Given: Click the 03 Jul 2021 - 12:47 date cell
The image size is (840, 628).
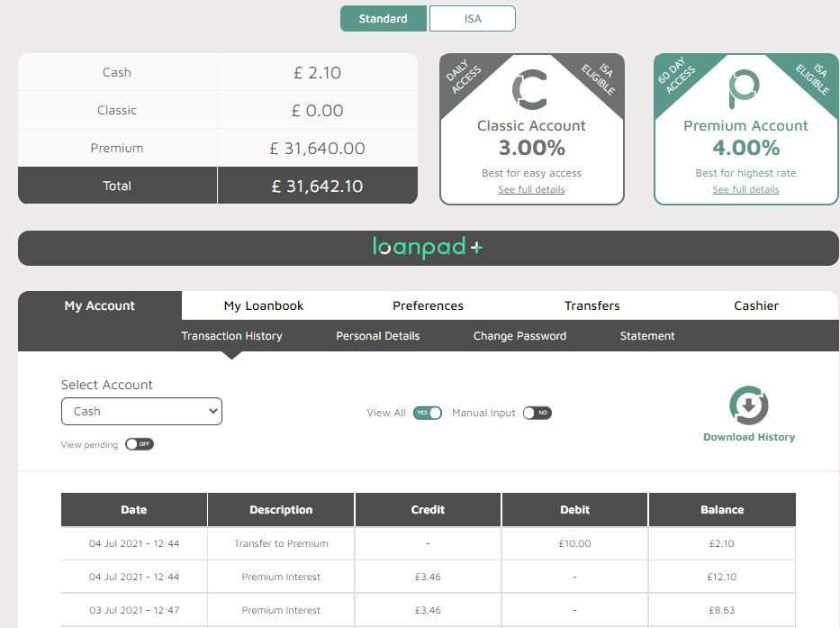Looking at the screenshot, I should coord(134,610).
